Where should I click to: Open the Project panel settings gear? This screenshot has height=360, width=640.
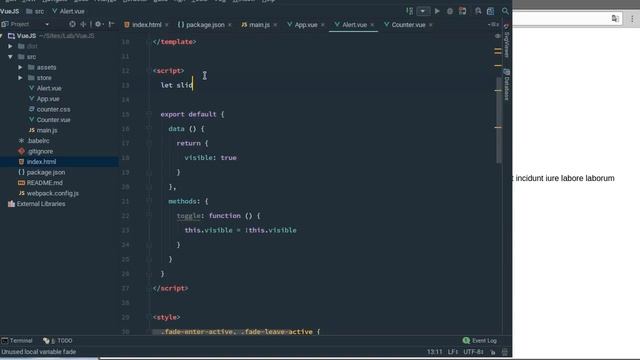tap(98, 24)
